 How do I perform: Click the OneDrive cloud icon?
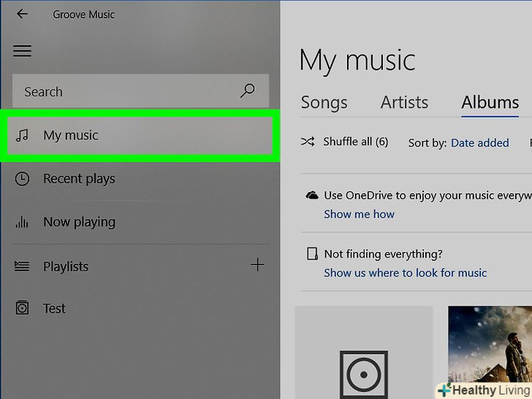[x=312, y=195]
